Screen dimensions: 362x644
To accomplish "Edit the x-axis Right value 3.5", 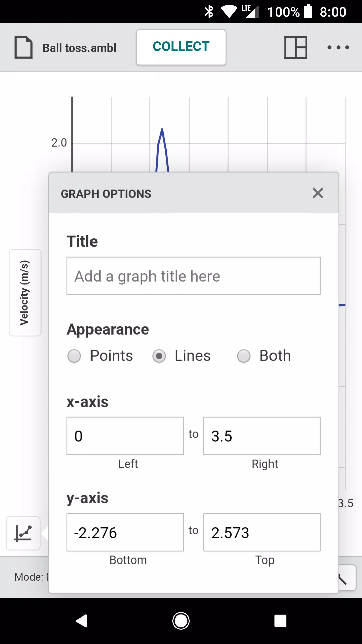I will point(262,436).
